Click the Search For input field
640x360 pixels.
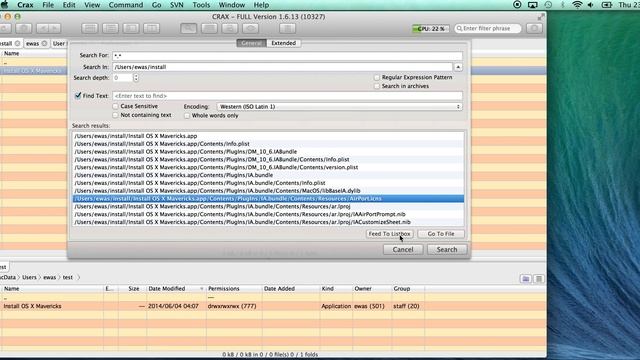pos(287,55)
